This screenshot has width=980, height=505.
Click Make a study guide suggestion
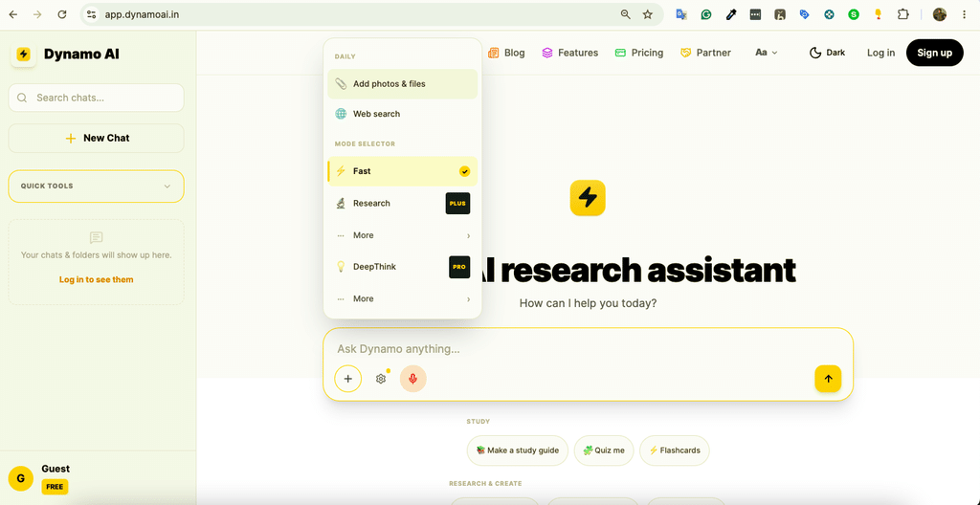coord(518,450)
